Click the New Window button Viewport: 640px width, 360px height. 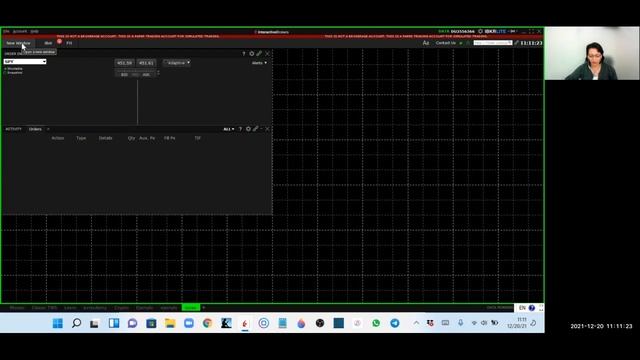tap(18, 43)
